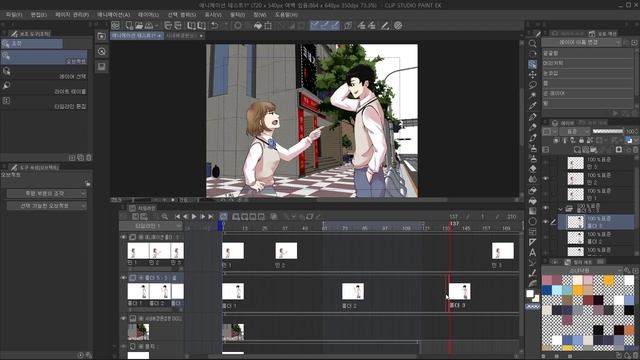This screenshot has height=360, width=640.
Task: Select the Eyedropper tool
Action: [533, 106]
